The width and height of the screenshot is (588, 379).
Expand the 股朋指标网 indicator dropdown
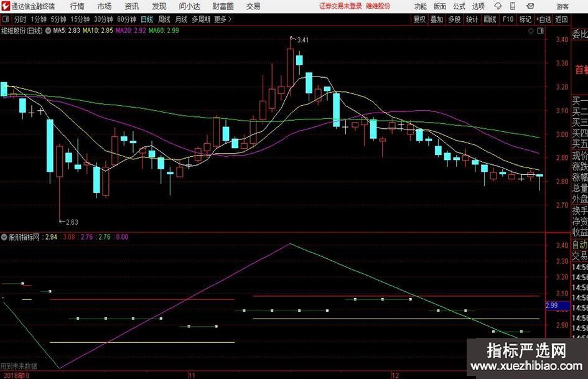[4, 237]
